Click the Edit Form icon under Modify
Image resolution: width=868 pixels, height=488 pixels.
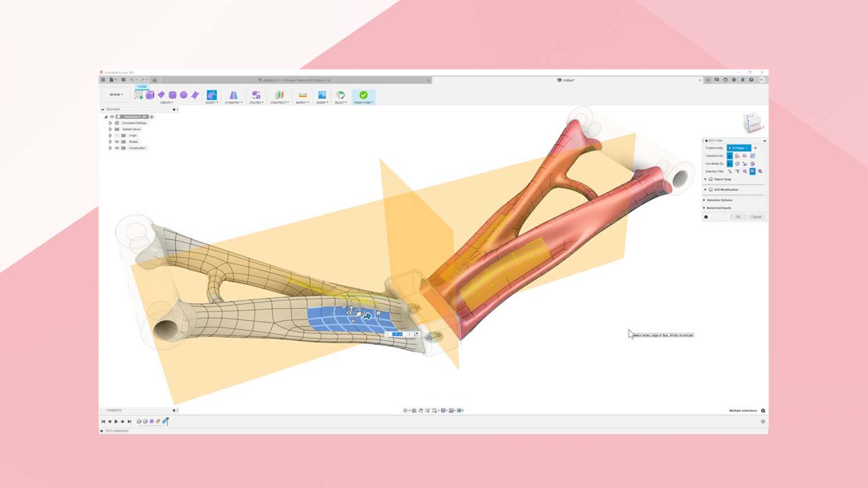tap(211, 94)
